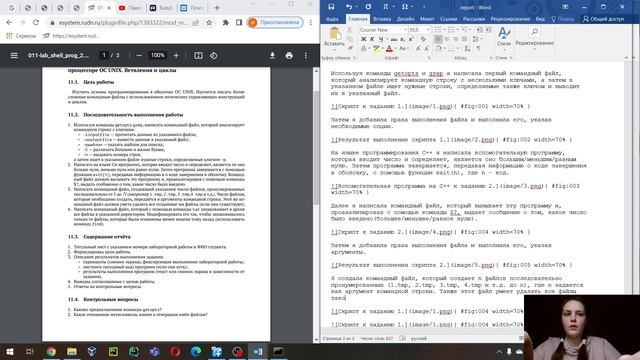
Task: Apply the red font color
Action: point(389,49)
